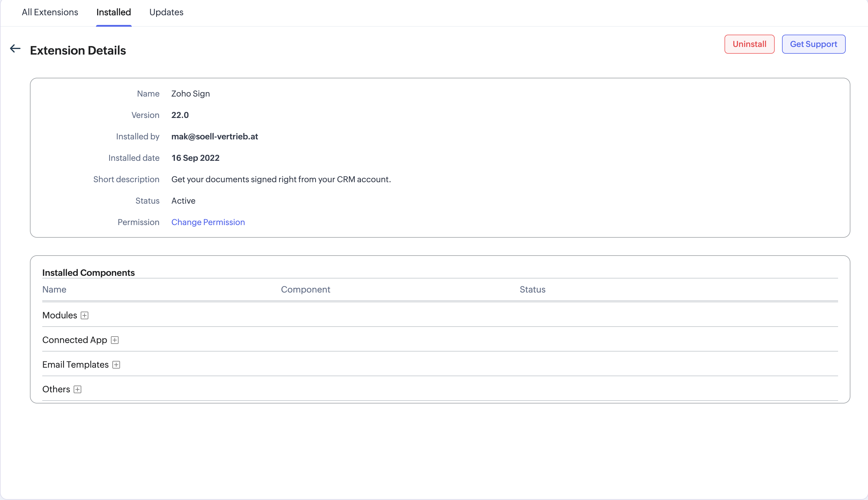Select the Installed tab

(114, 12)
